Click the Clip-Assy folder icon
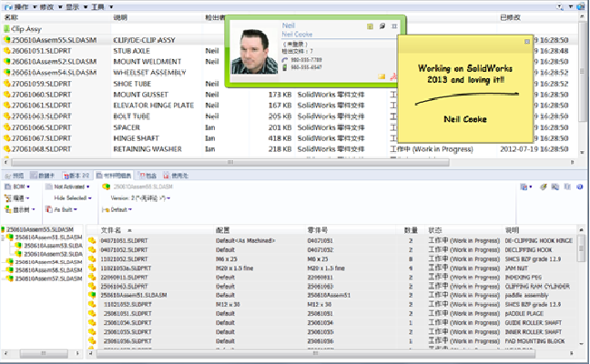The image size is (590, 364). coord(6,29)
